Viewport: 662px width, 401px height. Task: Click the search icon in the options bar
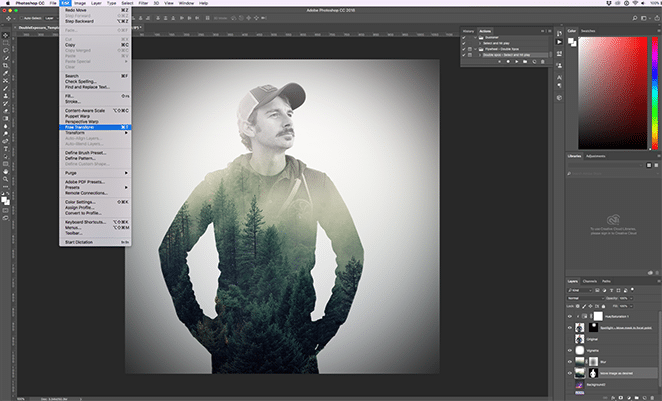click(635, 18)
